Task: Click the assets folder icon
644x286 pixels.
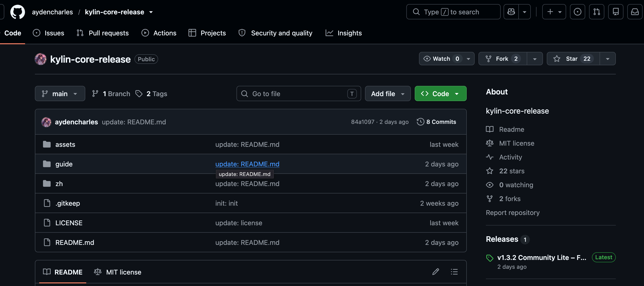Action: point(47,144)
